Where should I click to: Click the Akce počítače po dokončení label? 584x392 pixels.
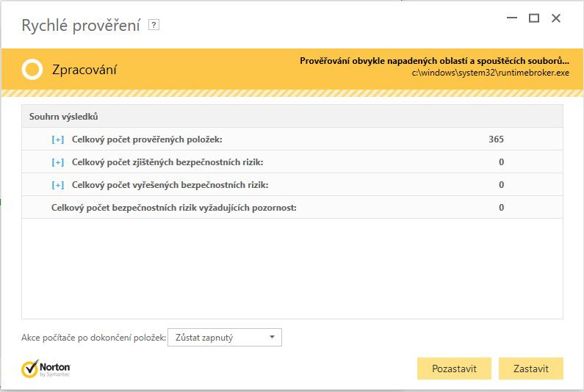[93, 338]
